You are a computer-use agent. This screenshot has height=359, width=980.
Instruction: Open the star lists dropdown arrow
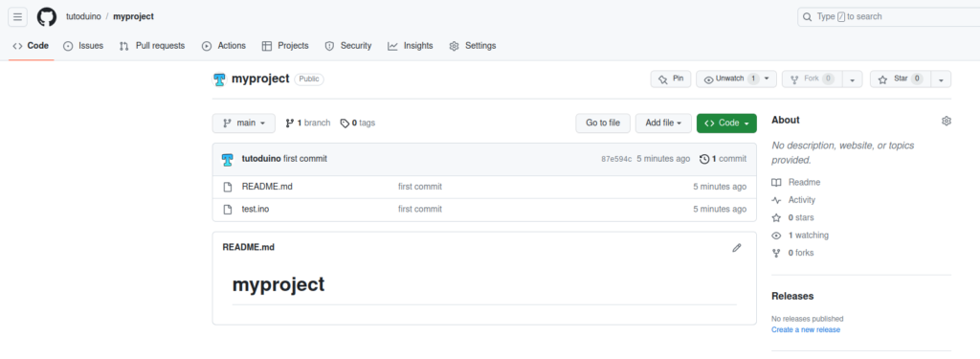tap(942, 79)
